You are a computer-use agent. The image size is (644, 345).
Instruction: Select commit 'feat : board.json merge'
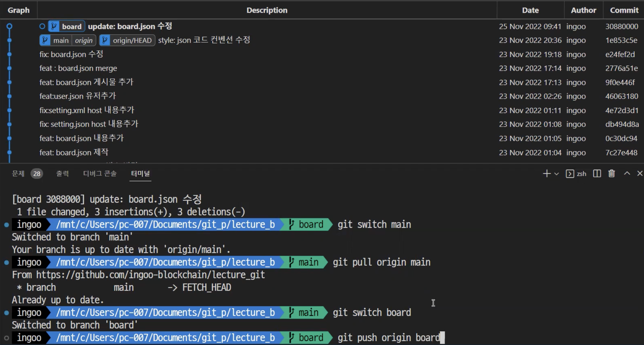[x=78, y=68]
